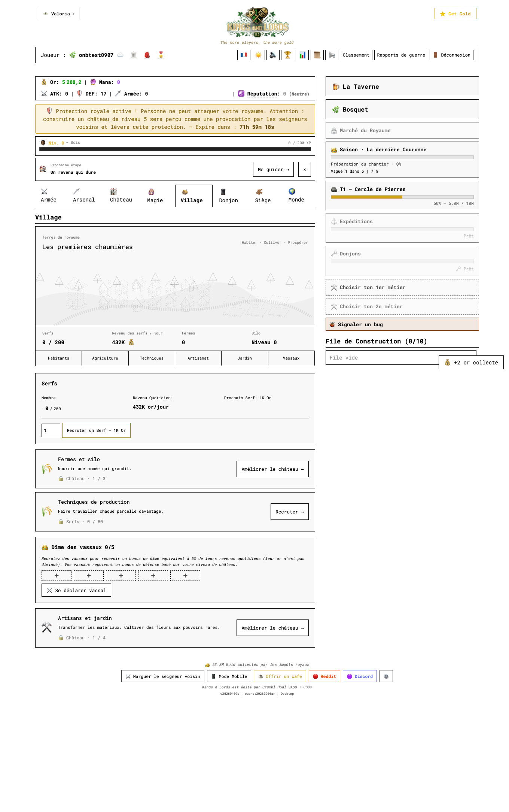Open the bar chart statistics icon

[x=302, y=55]
